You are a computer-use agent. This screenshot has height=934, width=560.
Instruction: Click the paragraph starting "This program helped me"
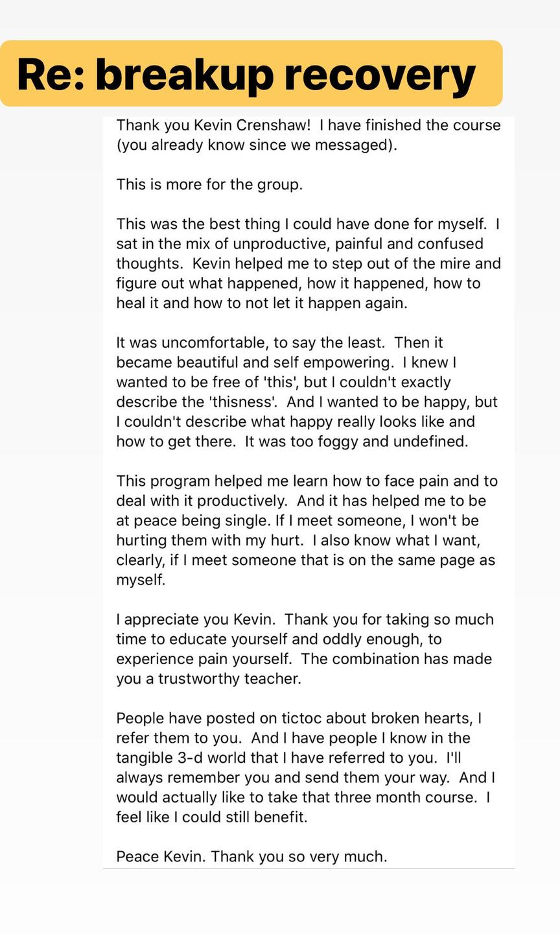(x=307, y=530)
